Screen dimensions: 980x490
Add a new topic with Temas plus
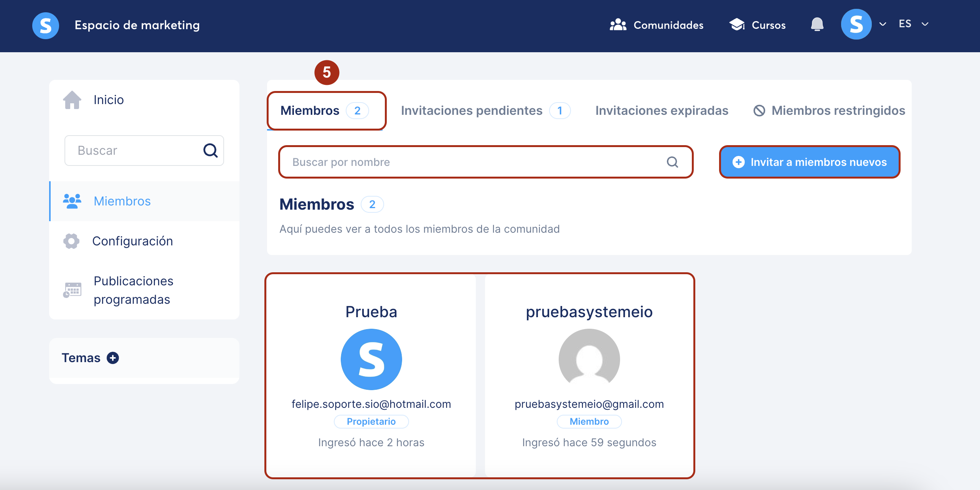tap(113, 358)
